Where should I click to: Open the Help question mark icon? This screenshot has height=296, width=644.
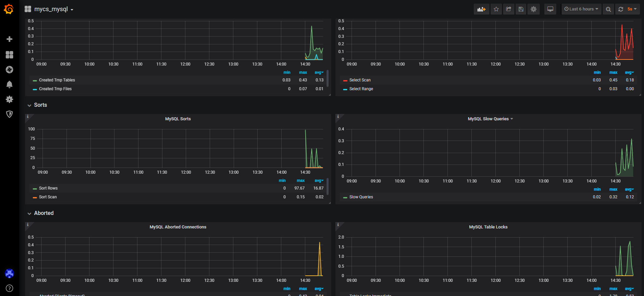coord(9,288)
